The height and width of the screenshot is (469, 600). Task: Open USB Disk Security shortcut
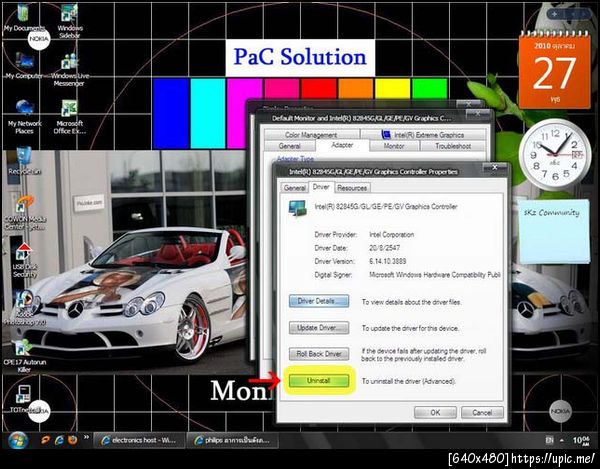pyautogui.click(x=24, y=260)
